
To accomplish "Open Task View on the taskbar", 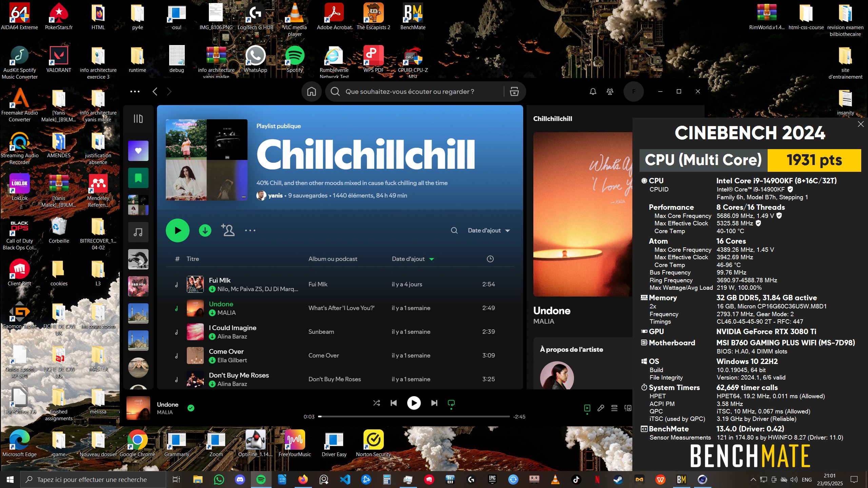I will click(x=176, y=480).
